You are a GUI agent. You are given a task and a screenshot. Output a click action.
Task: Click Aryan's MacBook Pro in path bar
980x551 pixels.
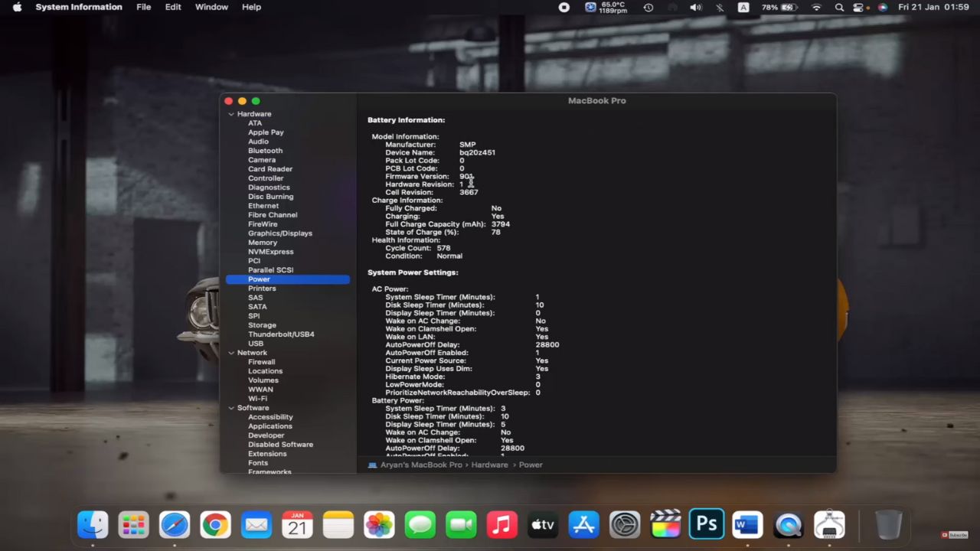pos(421,465)
